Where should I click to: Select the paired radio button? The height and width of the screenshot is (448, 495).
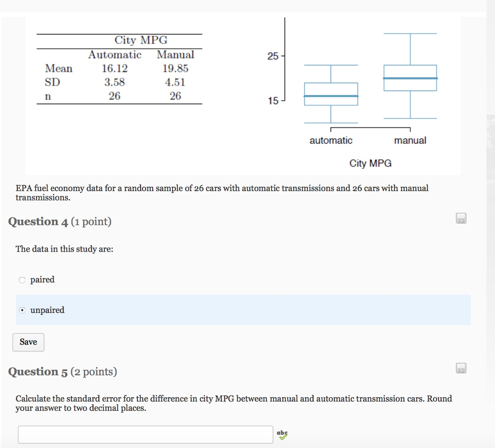[x=22, y=280]
